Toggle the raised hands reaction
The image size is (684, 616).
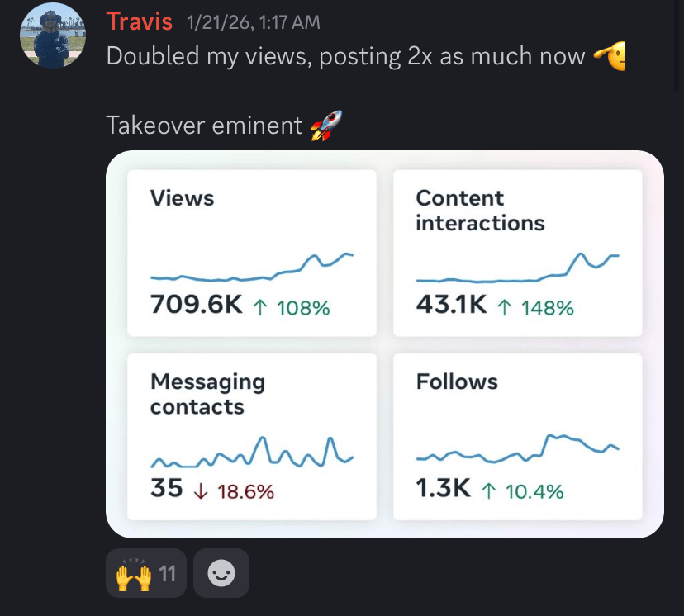(145, 573)
